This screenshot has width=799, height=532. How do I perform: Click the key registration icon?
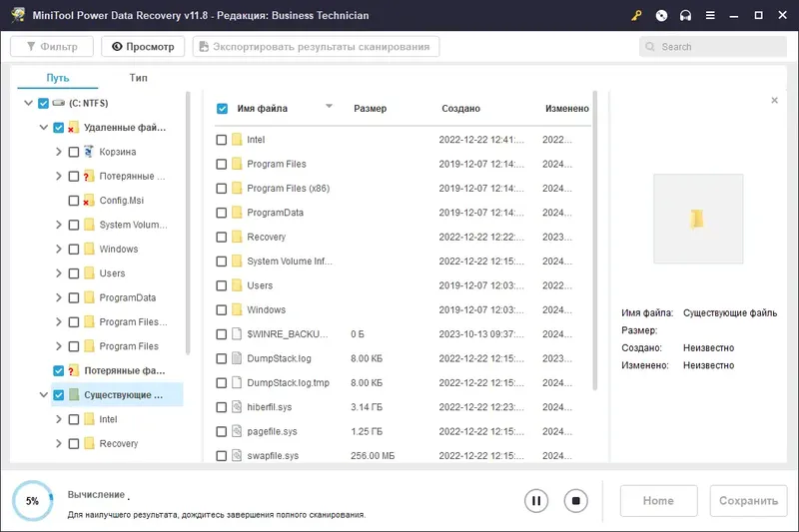636,16
